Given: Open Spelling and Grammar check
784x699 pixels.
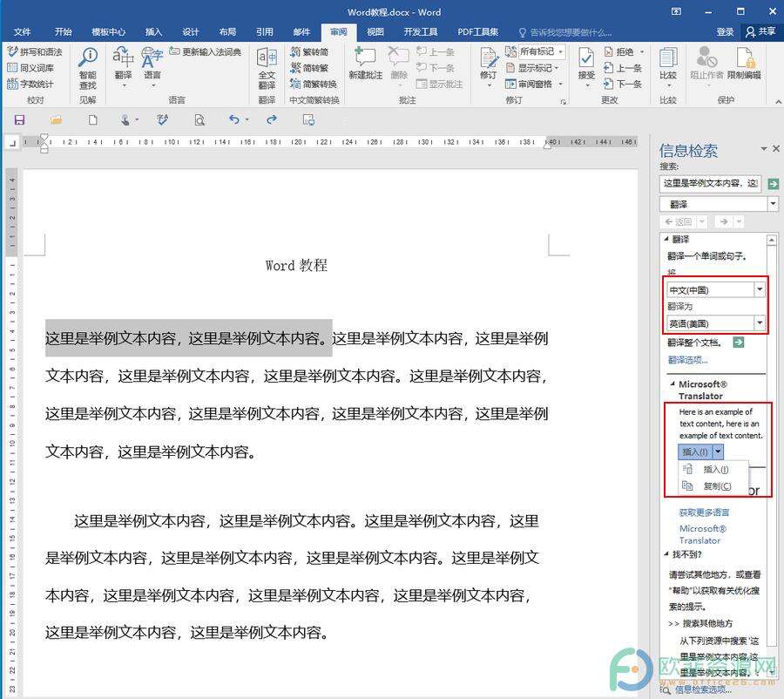Looking at the screenshot, I should pyautogui.click(x=35, y=51).
